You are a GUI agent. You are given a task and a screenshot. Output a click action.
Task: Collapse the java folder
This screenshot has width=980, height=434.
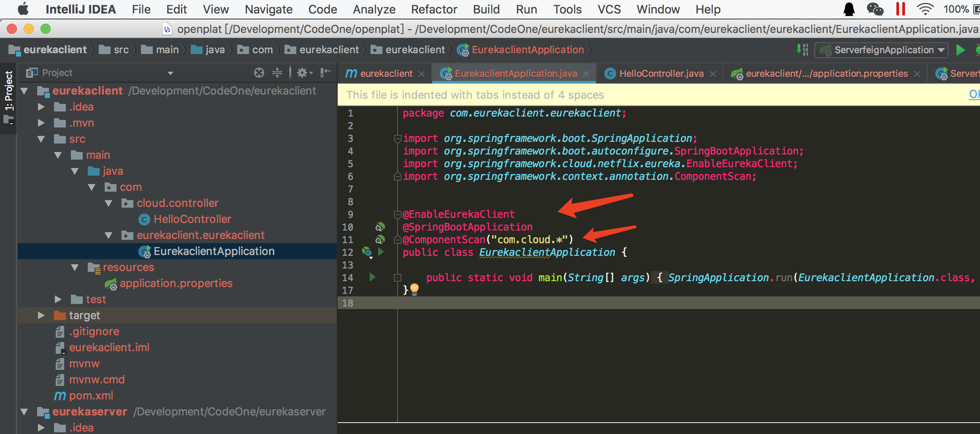click(x=75, y=171)
